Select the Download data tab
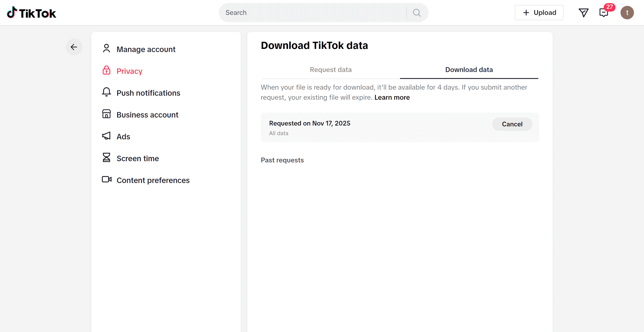 click(x=469, y=70)
